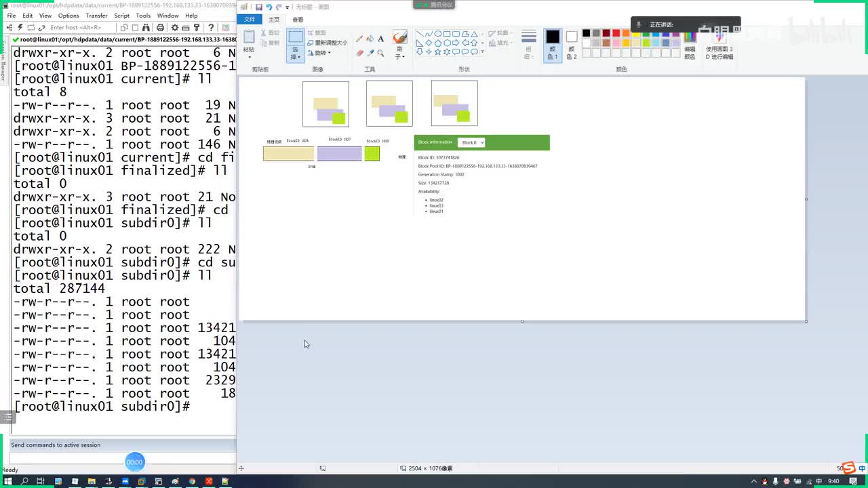Click the Resize button in Paint ribbon
Viewport: 868px width, 488px height.
coord(327,43)
